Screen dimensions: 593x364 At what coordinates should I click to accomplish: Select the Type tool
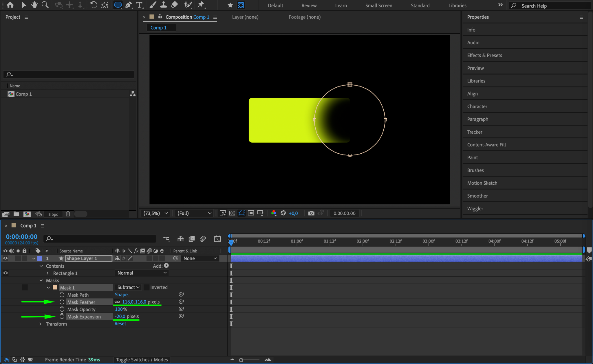click(139, 5)
